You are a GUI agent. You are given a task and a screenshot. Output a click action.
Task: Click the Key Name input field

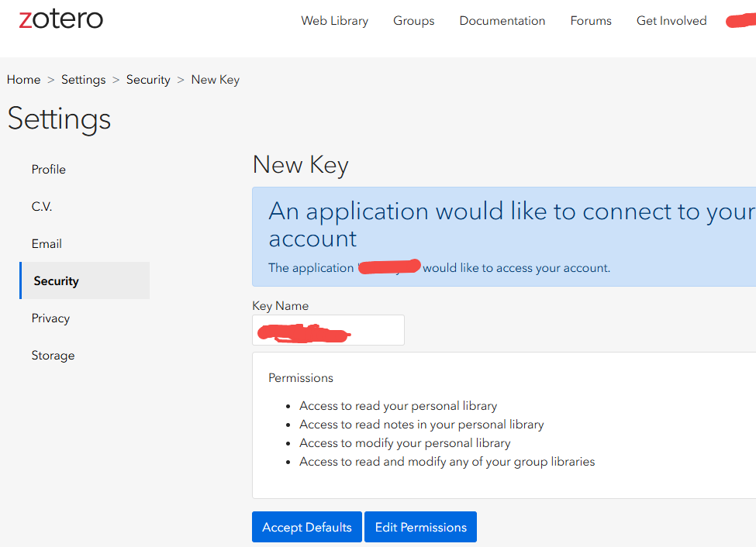328,330
